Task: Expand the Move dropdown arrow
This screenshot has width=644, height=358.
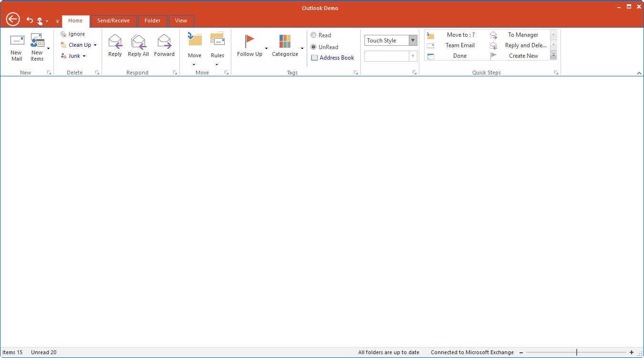Action: point(194,64)
